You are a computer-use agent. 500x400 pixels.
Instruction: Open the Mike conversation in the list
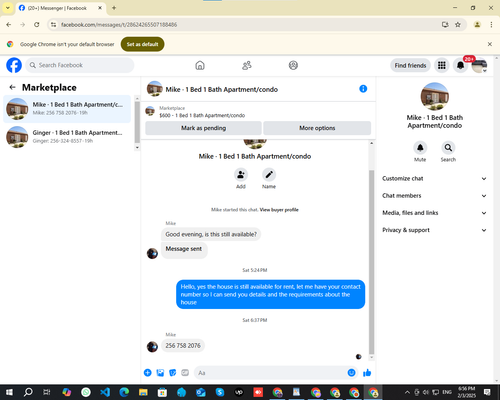tap(67, 109)
